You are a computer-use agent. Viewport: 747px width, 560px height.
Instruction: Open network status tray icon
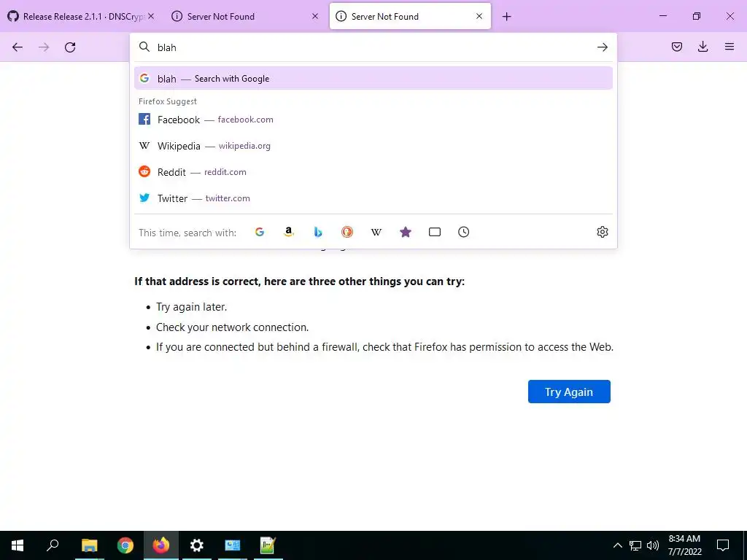coord(635,545)
